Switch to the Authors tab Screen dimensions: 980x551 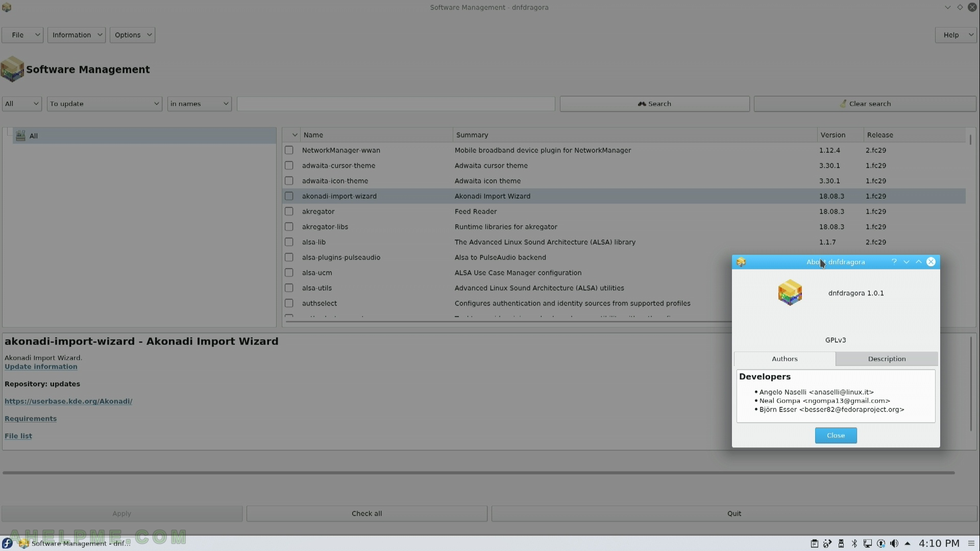point(785,359)
